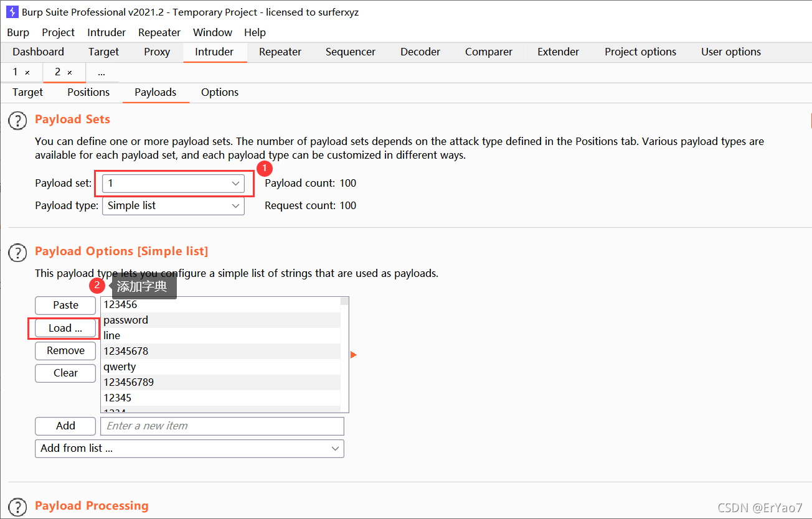Click the Enter a new item field
This screenshot has height=519, width=812.
point(222,426)
